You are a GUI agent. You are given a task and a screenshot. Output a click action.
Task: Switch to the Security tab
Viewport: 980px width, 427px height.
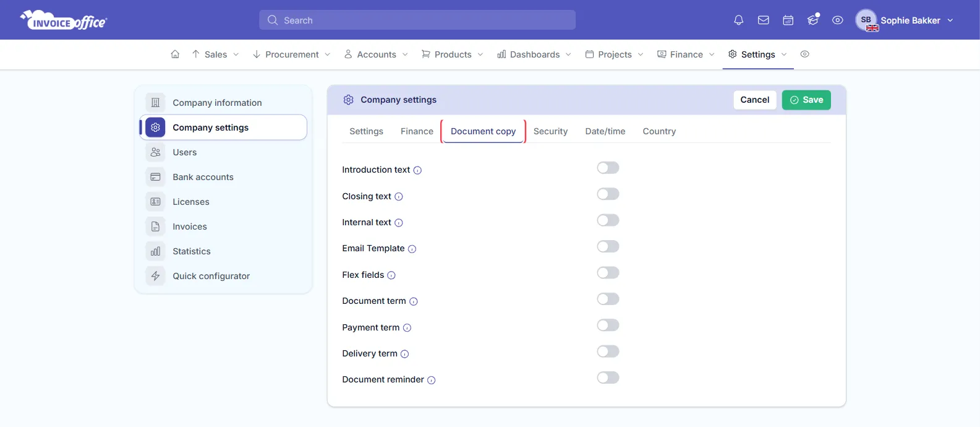pos(550,131)
